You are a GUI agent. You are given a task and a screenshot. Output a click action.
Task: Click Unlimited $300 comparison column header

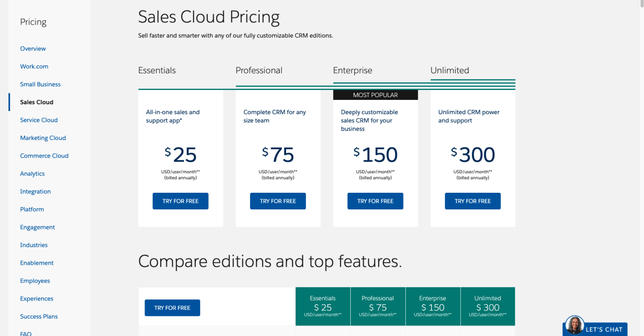[x=488, y=306]
